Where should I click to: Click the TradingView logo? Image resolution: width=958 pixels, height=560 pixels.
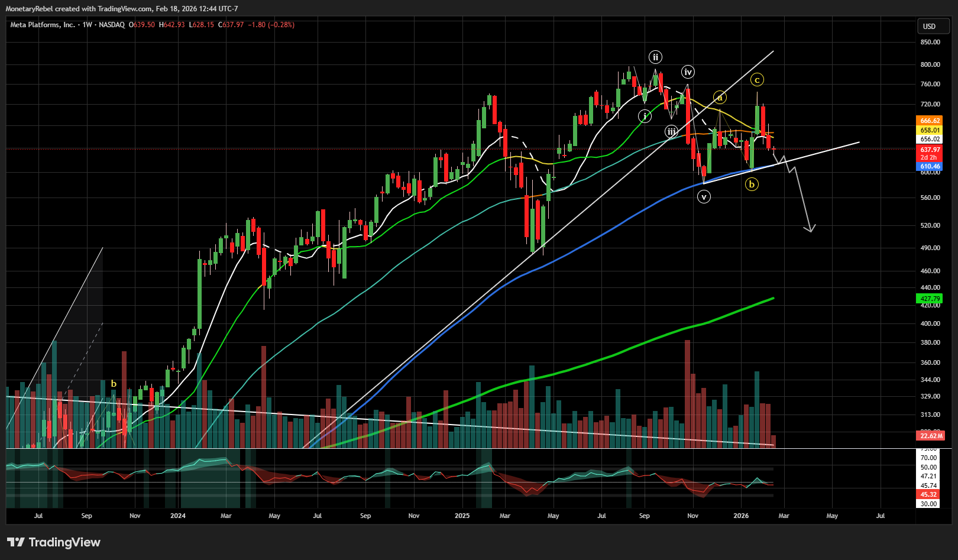54,542
